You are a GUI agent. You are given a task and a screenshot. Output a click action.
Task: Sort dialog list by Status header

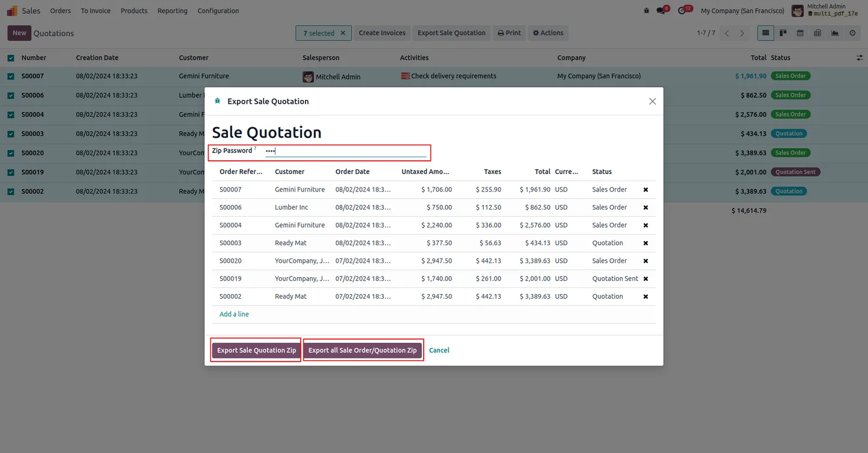tap(602, 172)
